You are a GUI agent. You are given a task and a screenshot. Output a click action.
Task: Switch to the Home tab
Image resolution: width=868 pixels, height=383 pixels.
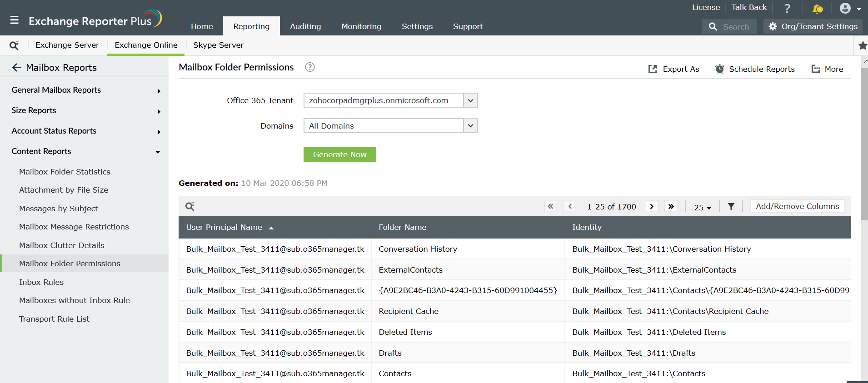tap(202, 26)
